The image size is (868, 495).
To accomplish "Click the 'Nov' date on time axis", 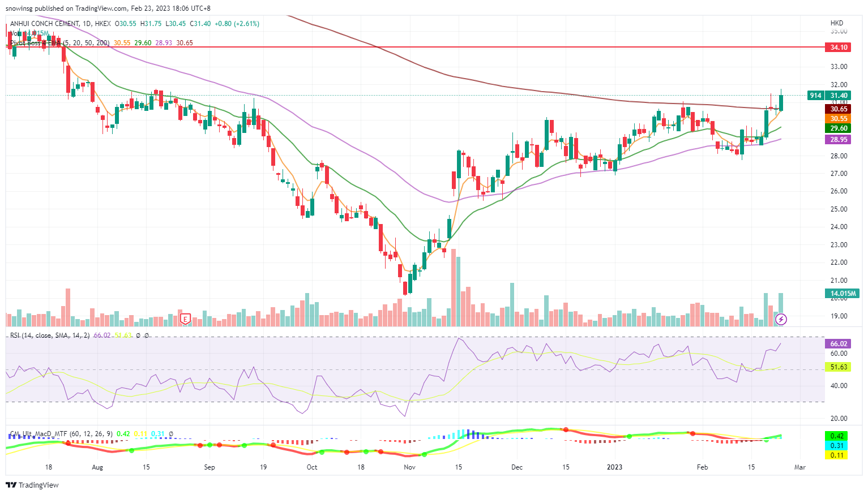I will tap(410, 467).
